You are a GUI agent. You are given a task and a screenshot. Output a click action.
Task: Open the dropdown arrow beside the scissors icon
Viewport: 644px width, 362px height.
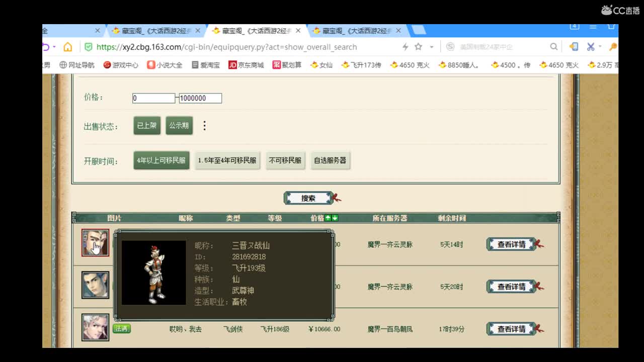tap(600, 47)
